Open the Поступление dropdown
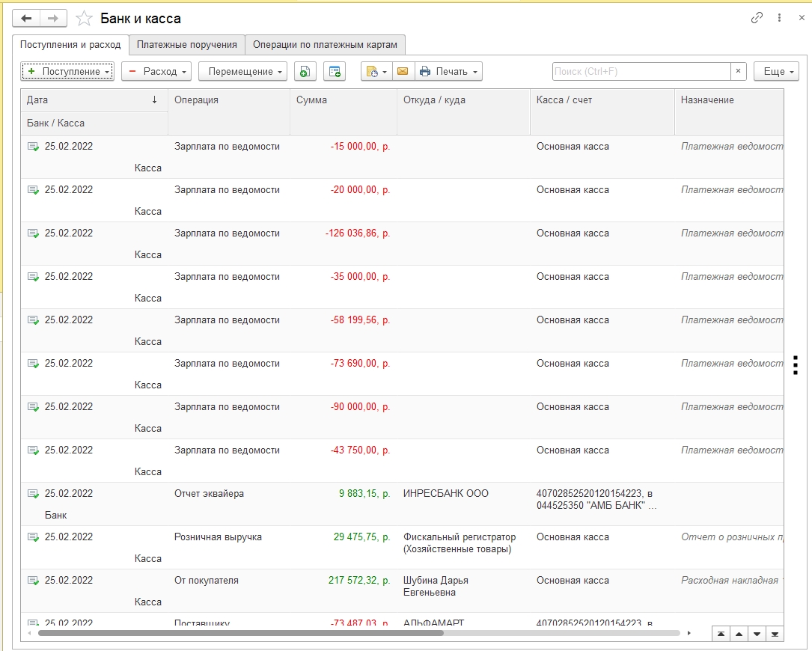 (67, 72)
